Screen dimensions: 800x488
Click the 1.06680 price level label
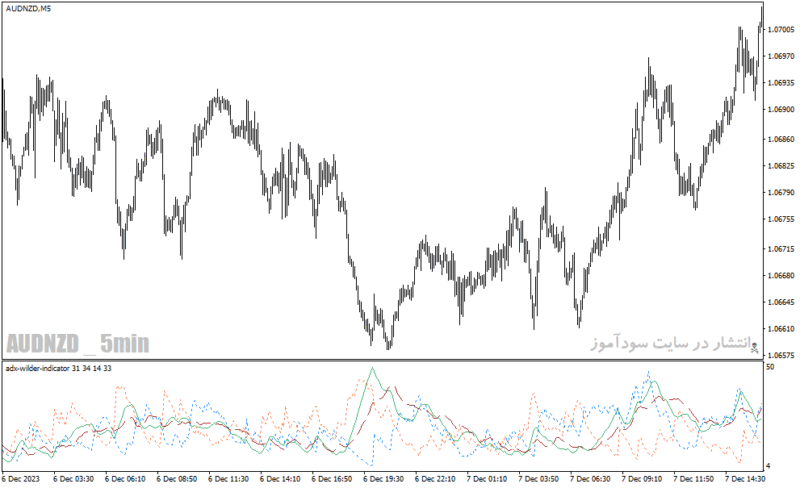point(781,276)
